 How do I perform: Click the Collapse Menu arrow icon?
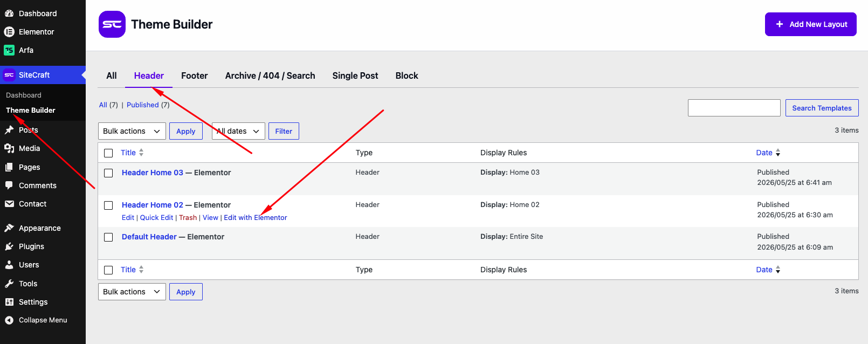coord(9,320)
